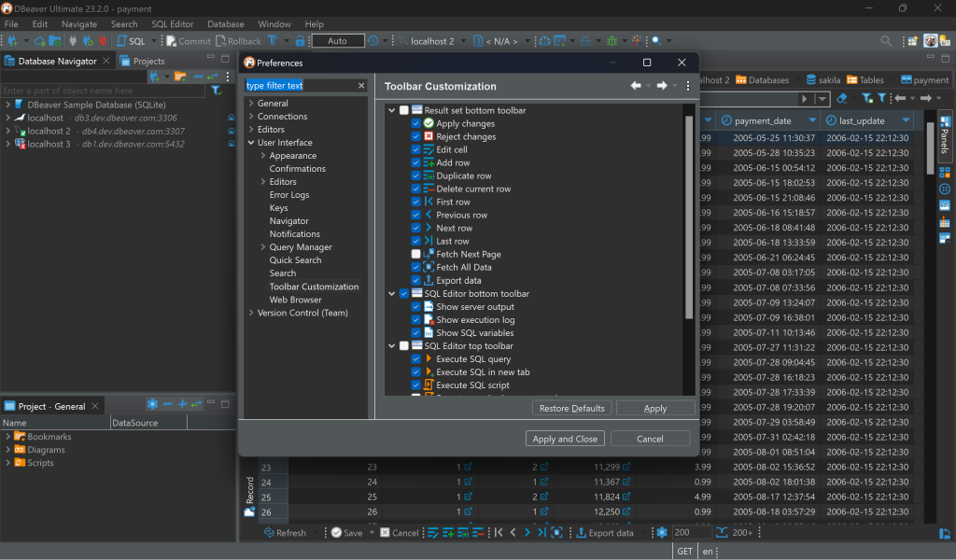The width and height of the screenshot is (956, 560).
Task: Click the main toolbar magnifier search icon
Action: [656, 41]
